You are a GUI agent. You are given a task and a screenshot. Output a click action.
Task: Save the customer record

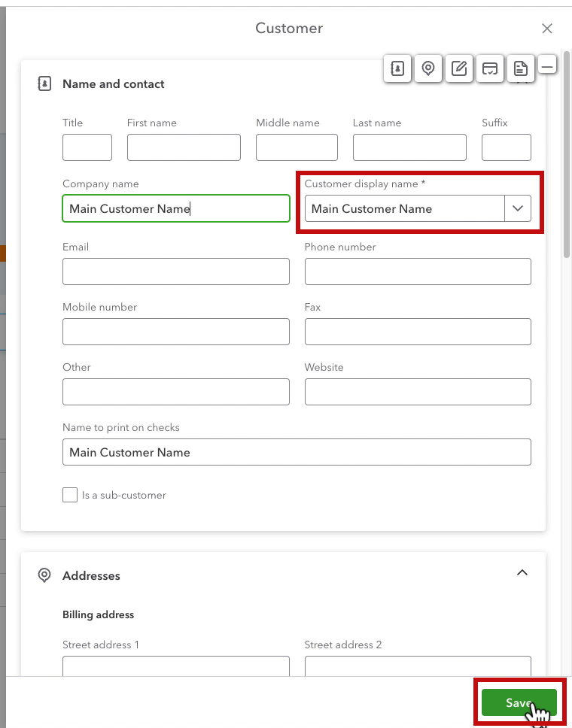[519, 702]
